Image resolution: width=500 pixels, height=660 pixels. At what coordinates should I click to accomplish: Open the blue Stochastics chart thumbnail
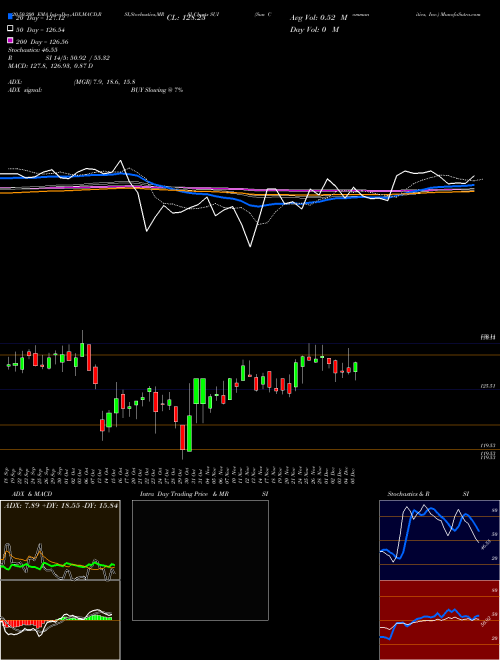439,540
